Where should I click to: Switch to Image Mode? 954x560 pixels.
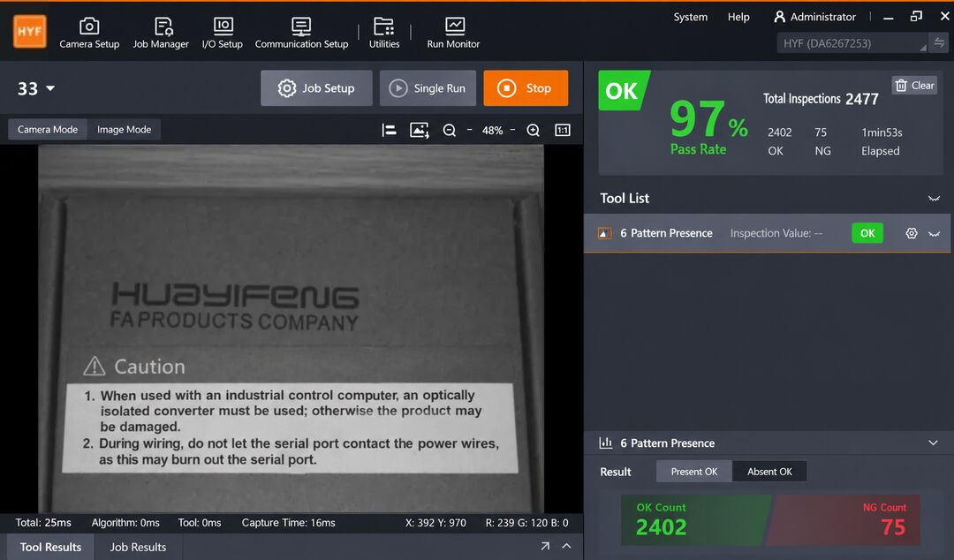tap(125, 130)
